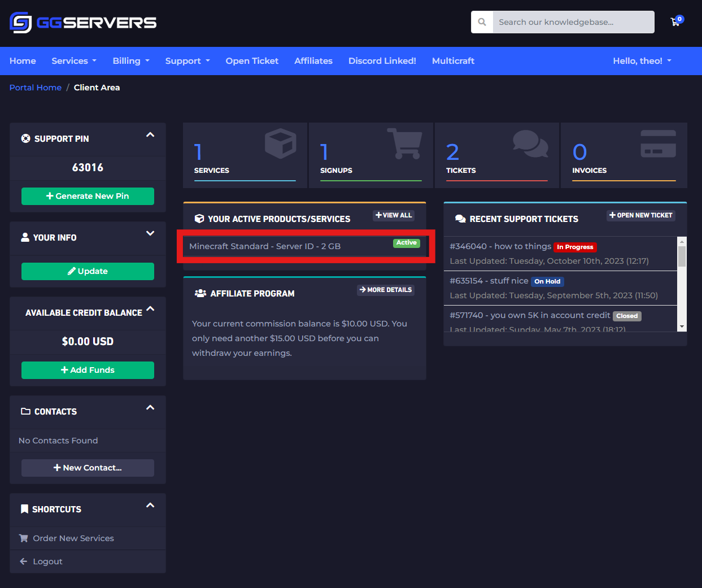Click the Shortcuts bookmark icon
The image size is (702, 588).
(x=24, y=509)
